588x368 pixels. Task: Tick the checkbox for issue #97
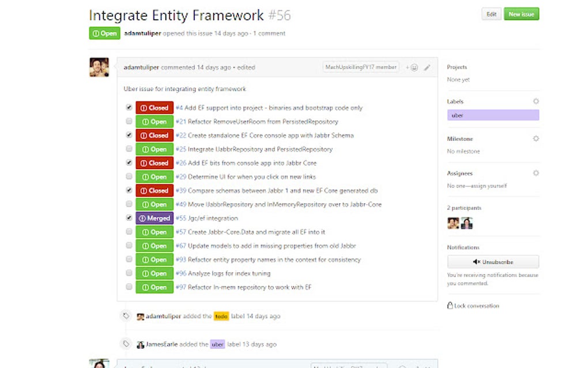[129, 287]
